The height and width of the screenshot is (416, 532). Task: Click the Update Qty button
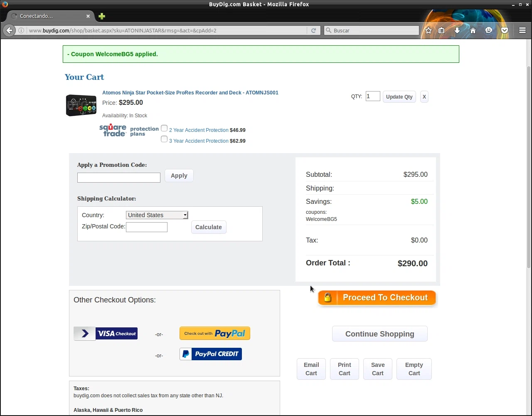point(399,97)
